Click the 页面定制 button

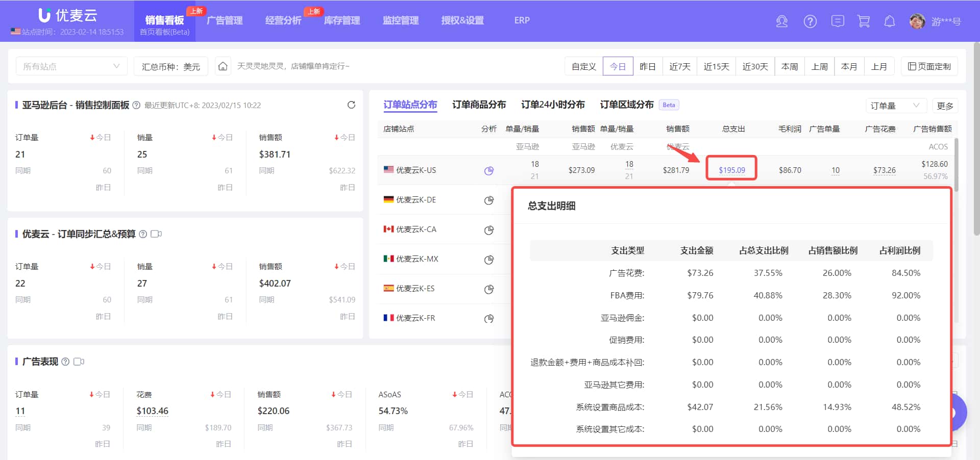click(929, 66)
